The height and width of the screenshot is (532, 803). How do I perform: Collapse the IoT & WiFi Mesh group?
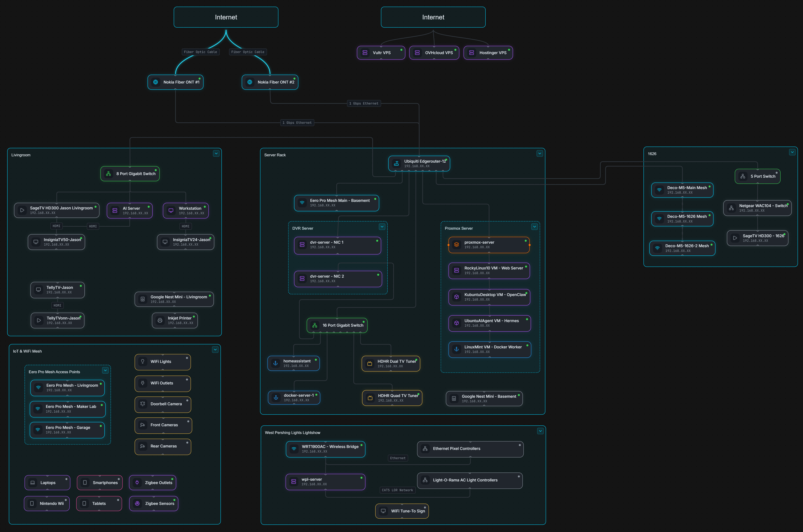coord(215,350)
